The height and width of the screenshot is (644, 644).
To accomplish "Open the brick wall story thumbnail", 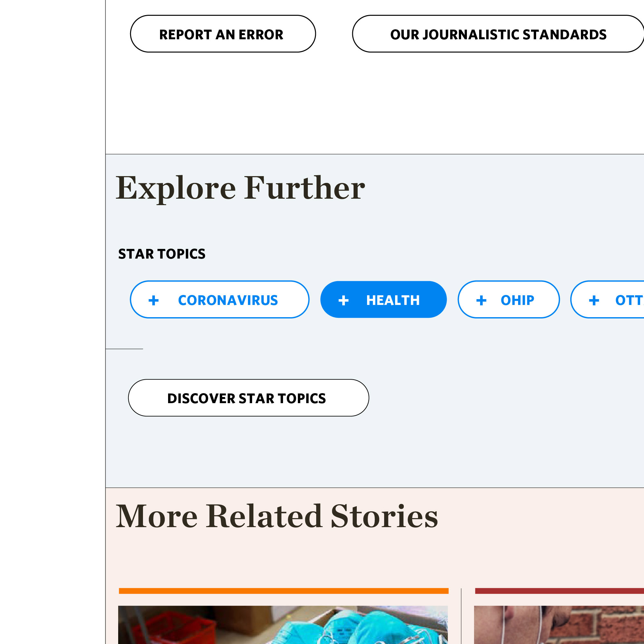I will (x=559, y=625).
